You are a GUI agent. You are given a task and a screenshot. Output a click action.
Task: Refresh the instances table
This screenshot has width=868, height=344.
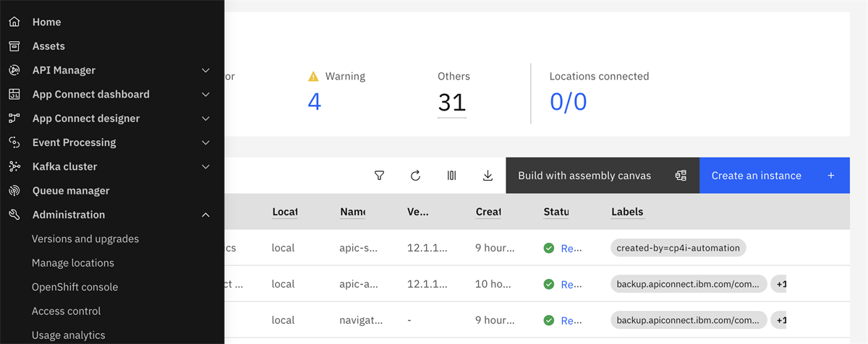(415, 176)
